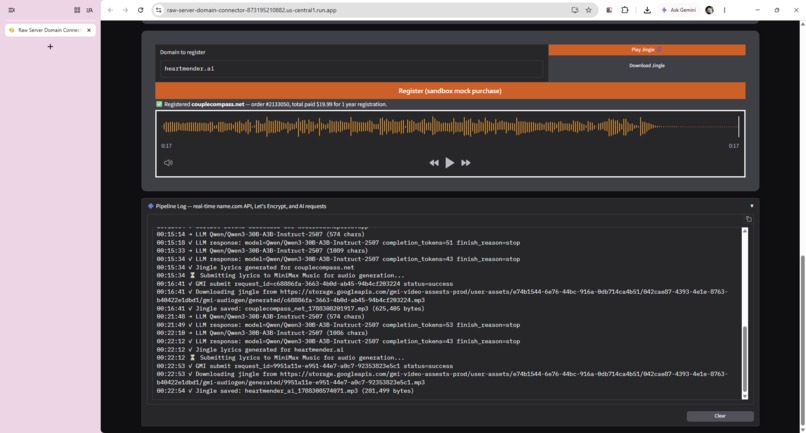Open a new tab with plus button

tap(50, 47)
